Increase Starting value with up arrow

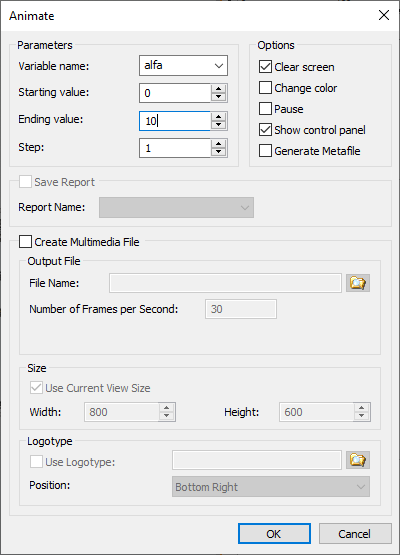tap(218, 89)
